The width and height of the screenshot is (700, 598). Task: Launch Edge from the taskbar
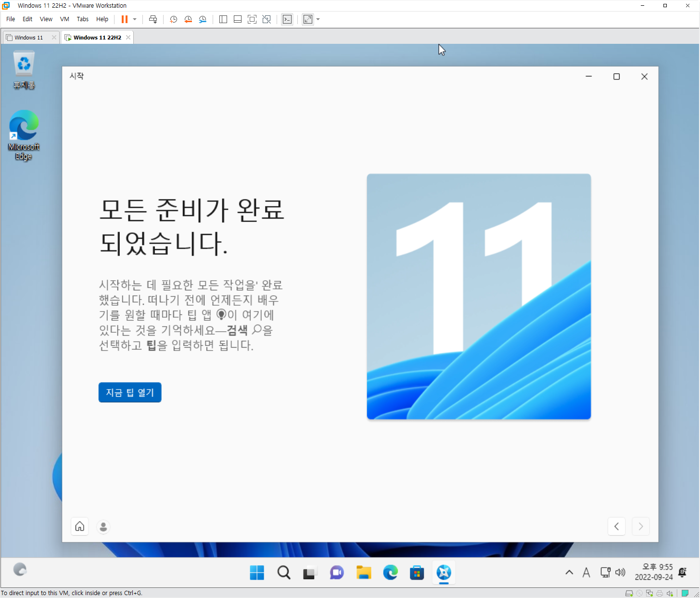tap(390, 572)
